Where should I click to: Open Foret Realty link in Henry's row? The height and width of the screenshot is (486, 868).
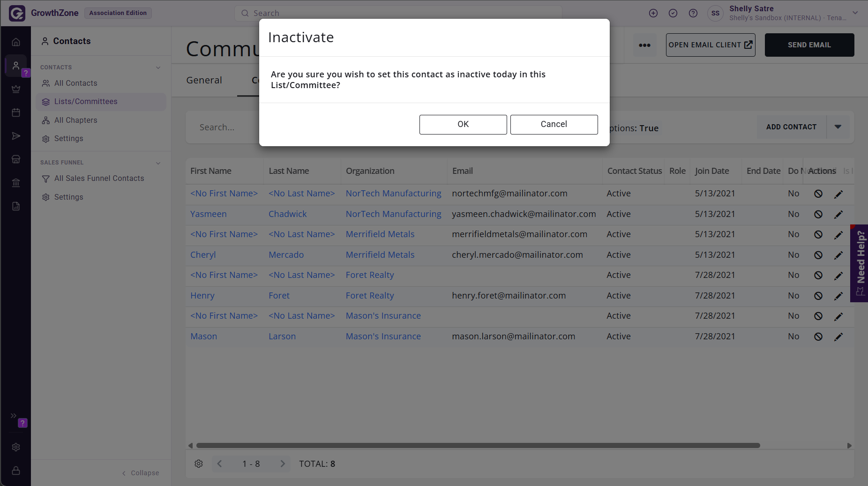point(370,296)
